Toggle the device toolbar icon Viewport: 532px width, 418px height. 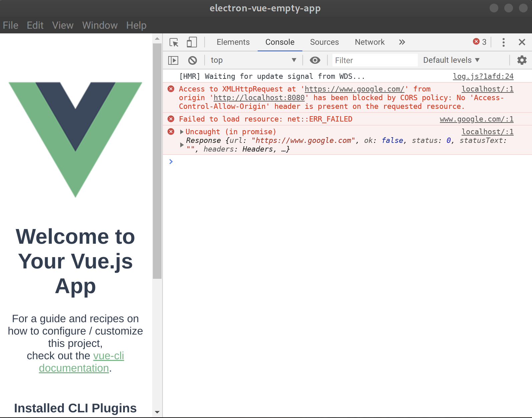click(192, 42)
